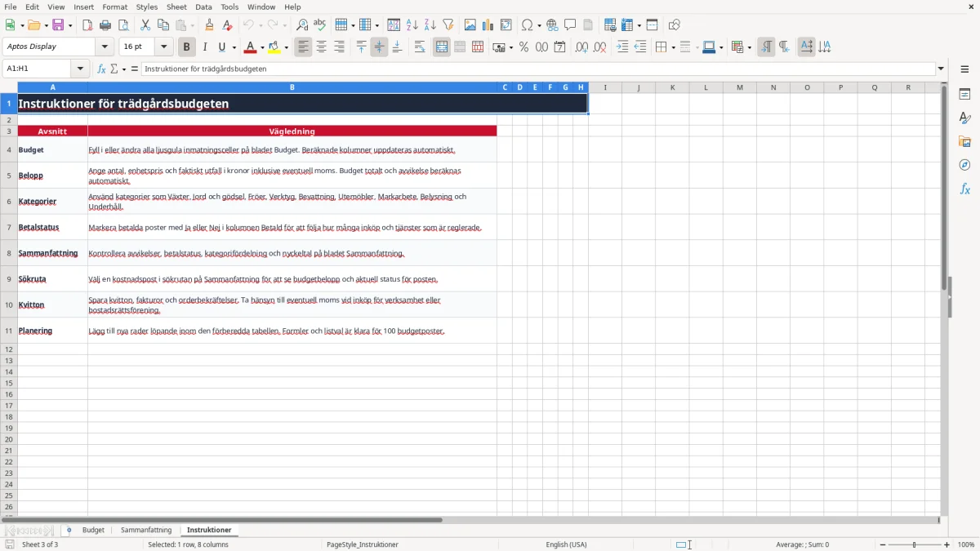
Task: Apply the yellow background color
Action: [x=274, y=47]
